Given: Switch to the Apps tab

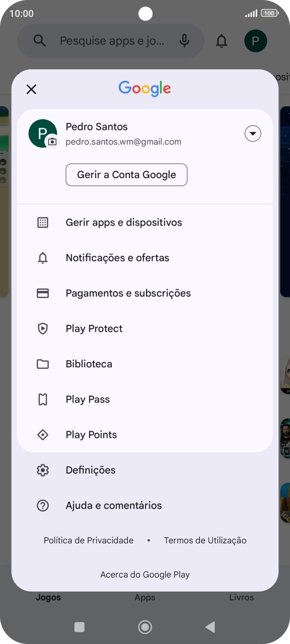Looking at the screenshot, I should tap(145, 597).
